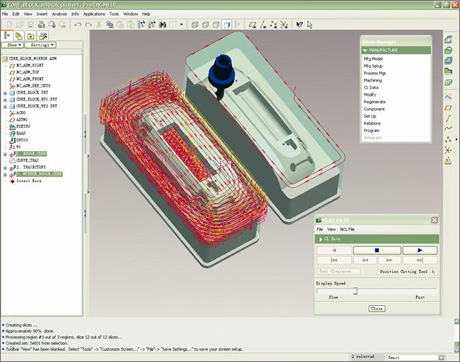Open the Applications menu
The image size is (460, 362).
[94, 14]
